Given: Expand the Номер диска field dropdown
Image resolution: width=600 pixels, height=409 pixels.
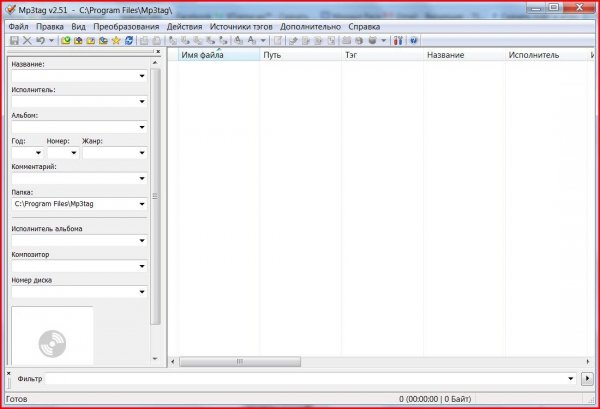Looking at the screenshot, I should (142, 292).
